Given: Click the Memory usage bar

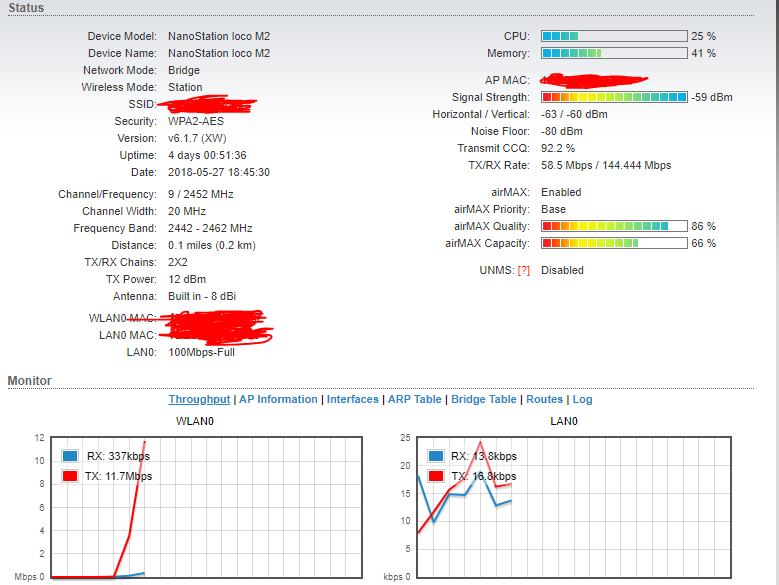Looking at the screenshot, I should (x=614, y=53).
